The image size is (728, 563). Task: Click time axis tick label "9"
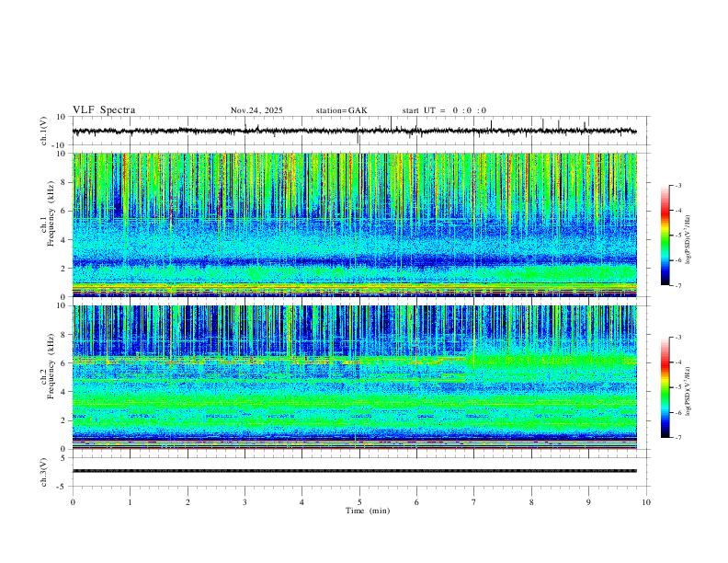coord(588,502)
